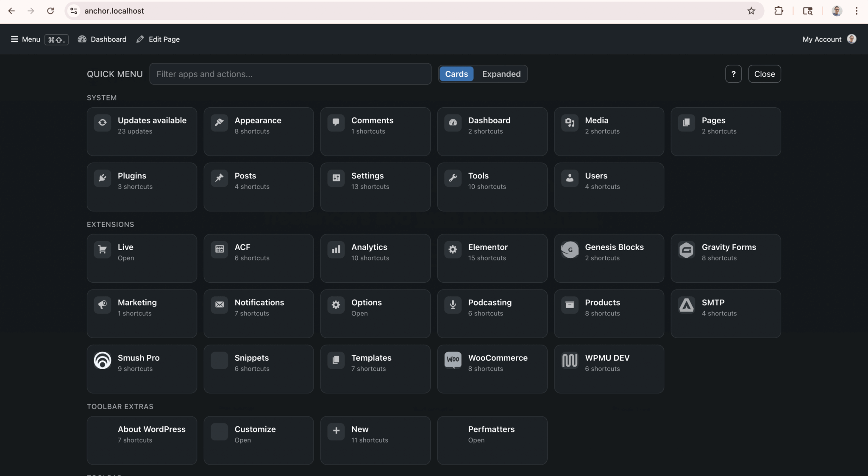Click the EXTENSIONS section heading
The width and height of the screenshot is (868, 476).
pyautogui.click(x=110, y=224)
